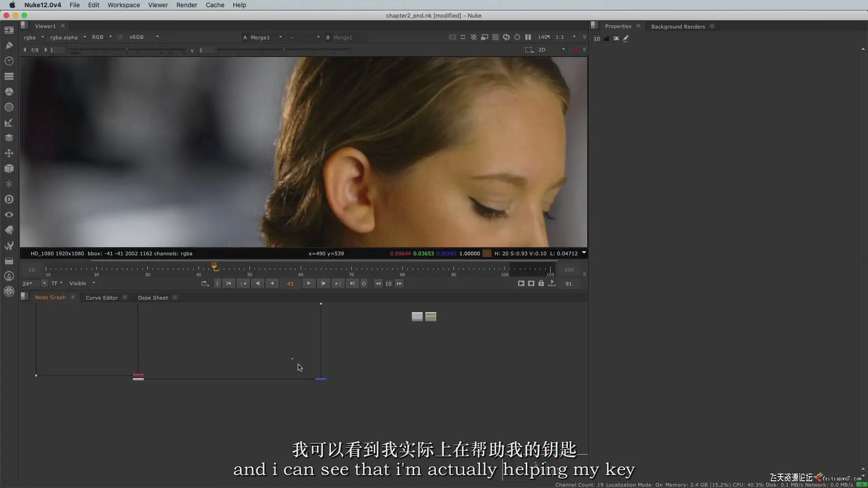The width and height of the screenshot is (868, 488).
Task: Jump to the last frame button
Action: (352, 283)
